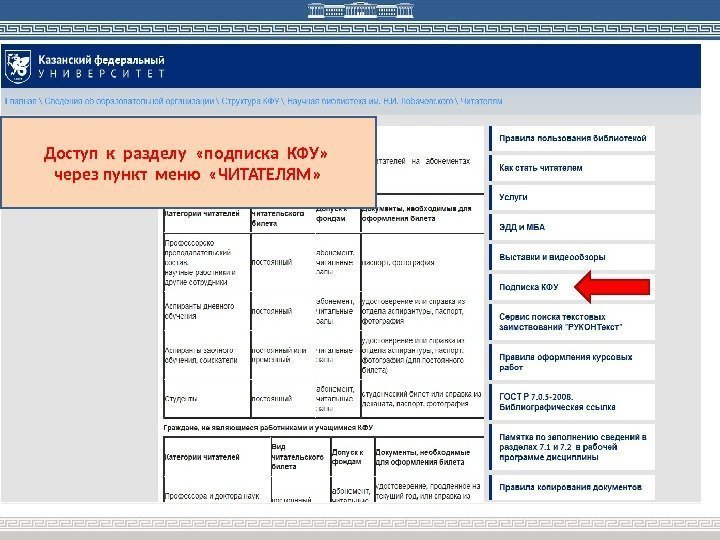Open 'Главная' breadcrumb link
The image size is (720, 540).
point(20,101)
